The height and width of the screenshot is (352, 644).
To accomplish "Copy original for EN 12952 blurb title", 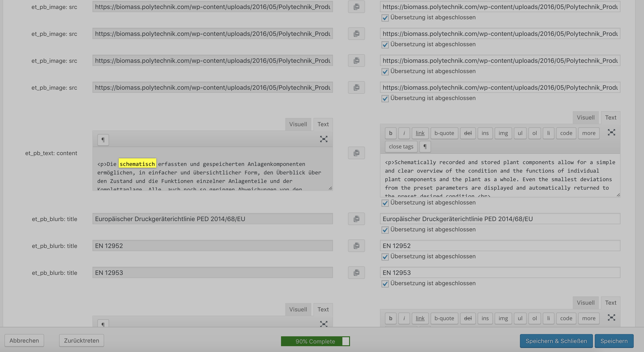I will [356, 246].
